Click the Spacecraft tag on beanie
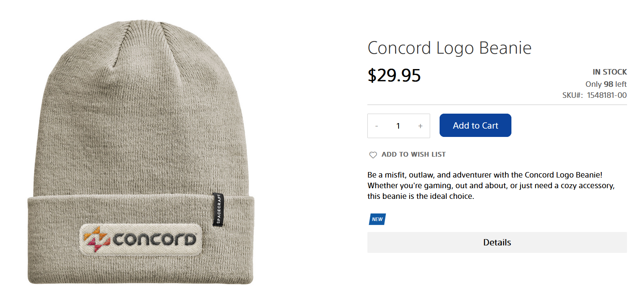Viewport: 644px width, 305px height. point(219,210)
